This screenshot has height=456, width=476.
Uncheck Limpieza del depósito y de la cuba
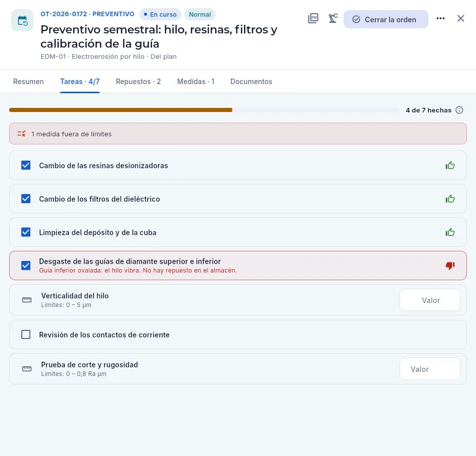tap(26, 232)
